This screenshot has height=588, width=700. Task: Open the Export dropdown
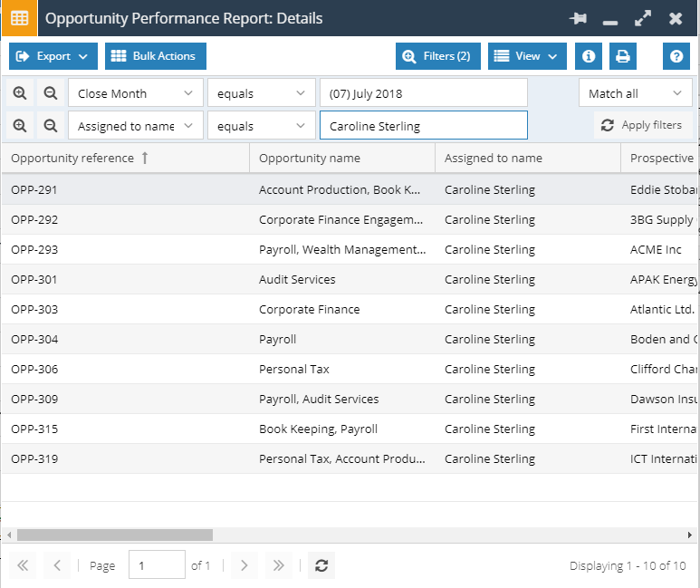pyautogui.click(x=53, y=56)
